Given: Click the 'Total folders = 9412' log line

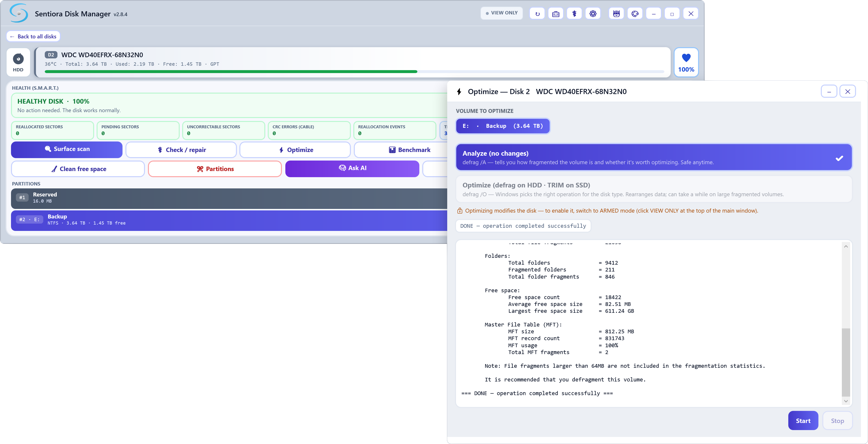Looking at the screenshot, I should click(563, 263).
